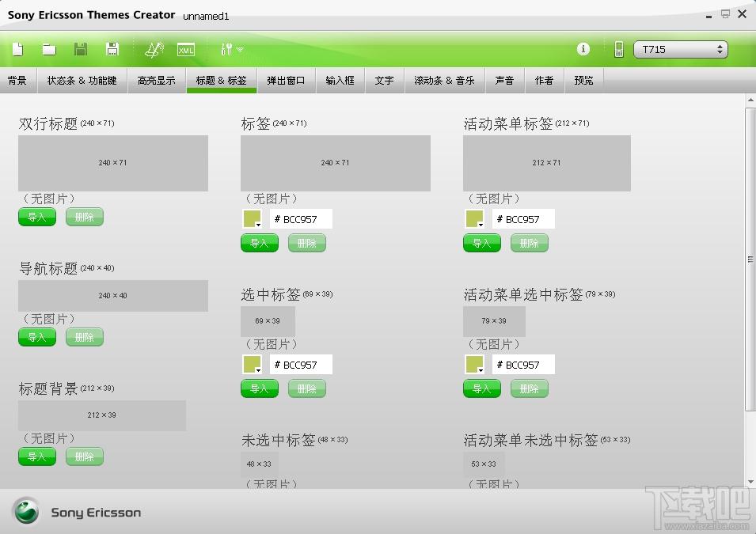756x534 pixels.
Task: Click the vertical scrollbar thumb
Action: pyautogui.click(x=750, y=259)
